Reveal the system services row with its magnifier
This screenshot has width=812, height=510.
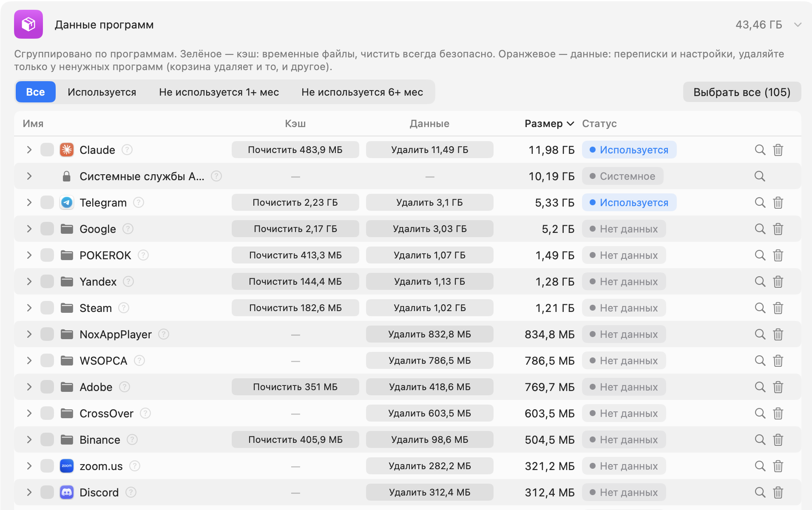[x=760, y=176]
